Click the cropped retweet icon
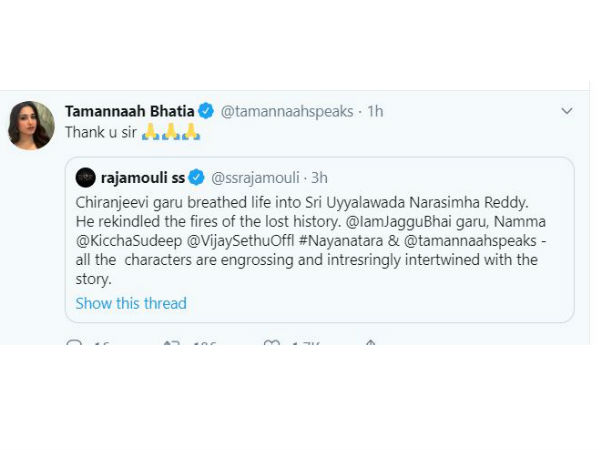The image size is (600, 450). click(x=172, y=342)
